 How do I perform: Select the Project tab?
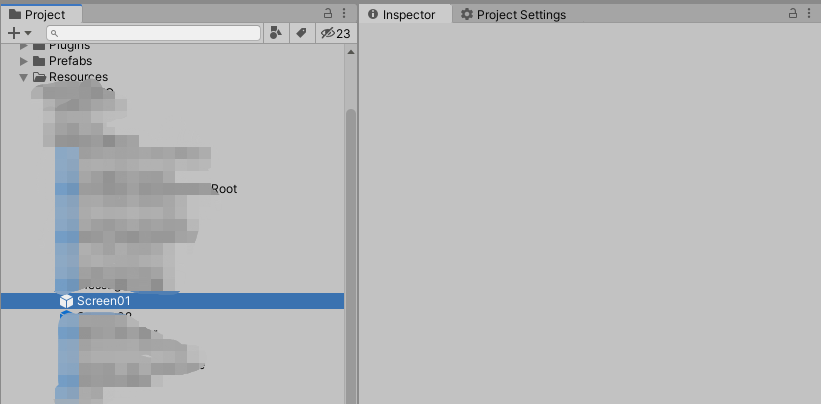point(38,15)
